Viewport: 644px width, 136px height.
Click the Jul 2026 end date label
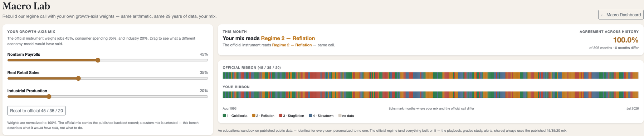point(633,109)
